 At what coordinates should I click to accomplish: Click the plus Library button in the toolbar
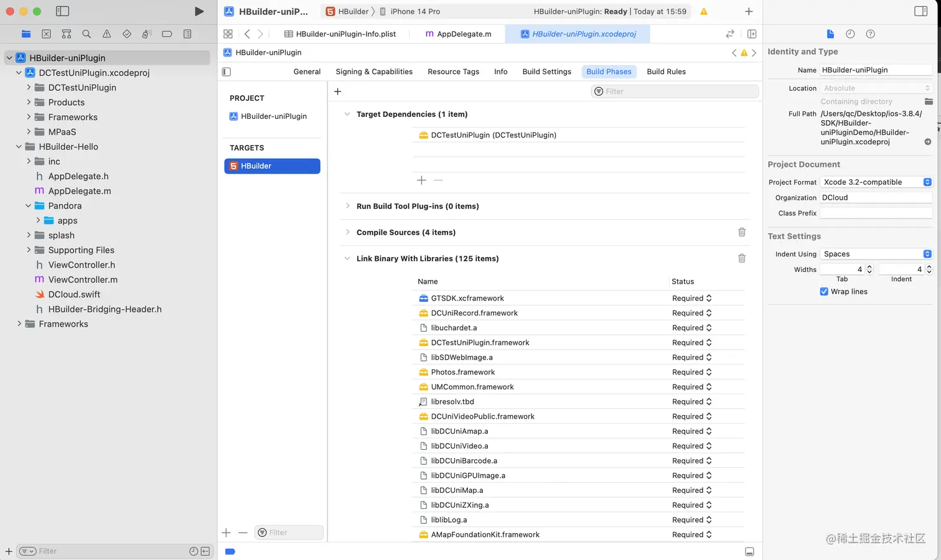point(749,12)
